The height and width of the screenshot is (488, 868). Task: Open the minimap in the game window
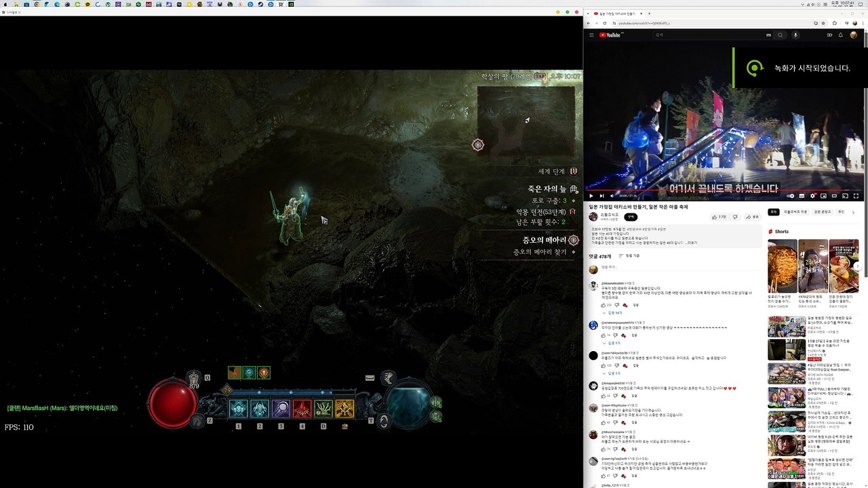point(526,121)
